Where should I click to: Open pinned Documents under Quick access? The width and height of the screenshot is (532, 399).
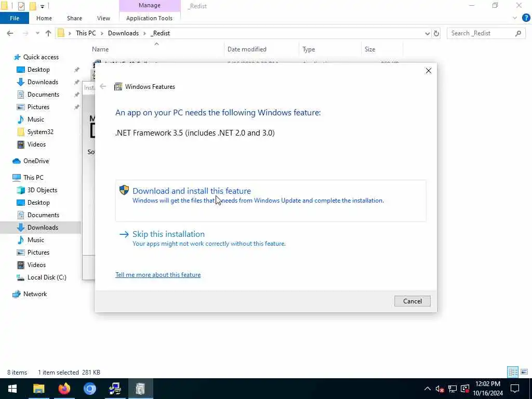(43, 95)
